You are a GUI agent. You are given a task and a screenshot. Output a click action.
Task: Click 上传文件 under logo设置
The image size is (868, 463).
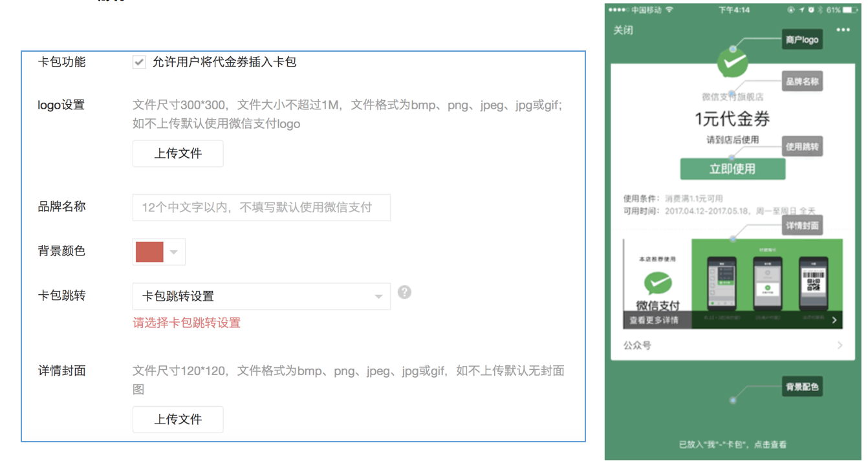(x=178, y=154)
